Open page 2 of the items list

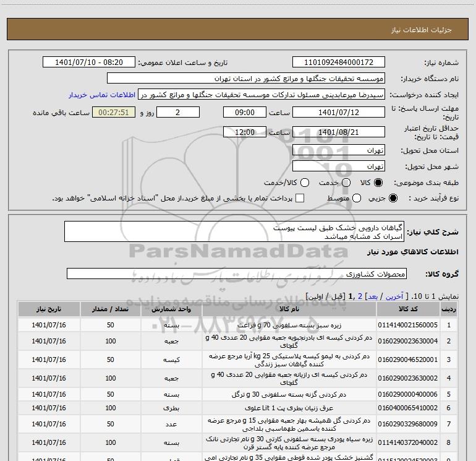pyautogui.click(x=360, y=296)
